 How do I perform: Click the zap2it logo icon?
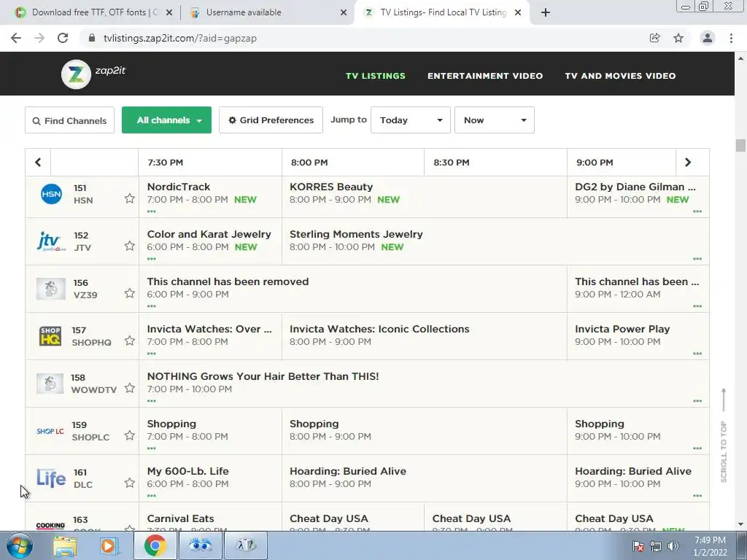(76, 74)
